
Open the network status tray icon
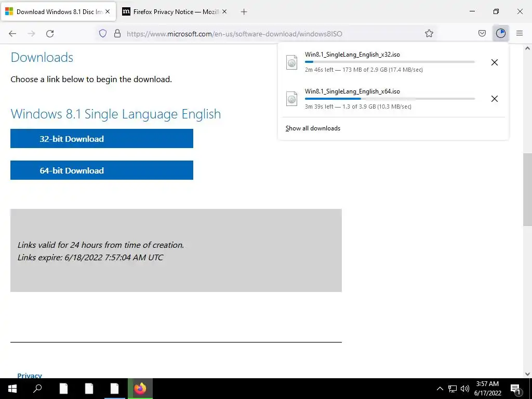453,389
